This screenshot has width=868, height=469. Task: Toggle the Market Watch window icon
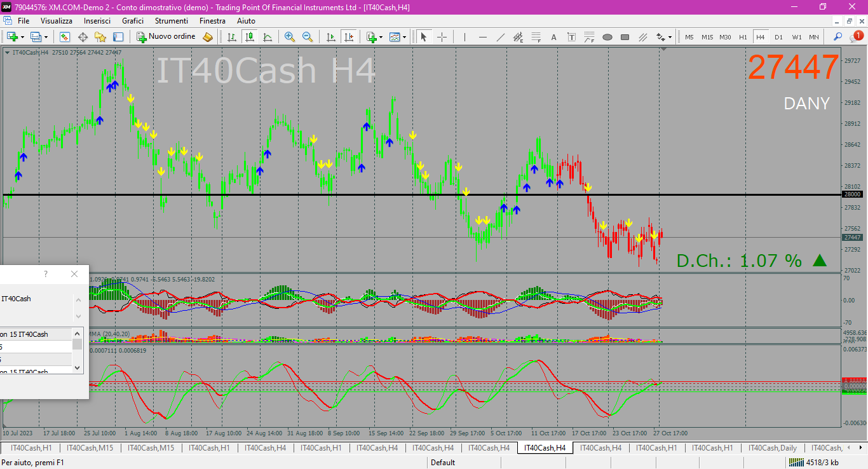pos(65,37)
